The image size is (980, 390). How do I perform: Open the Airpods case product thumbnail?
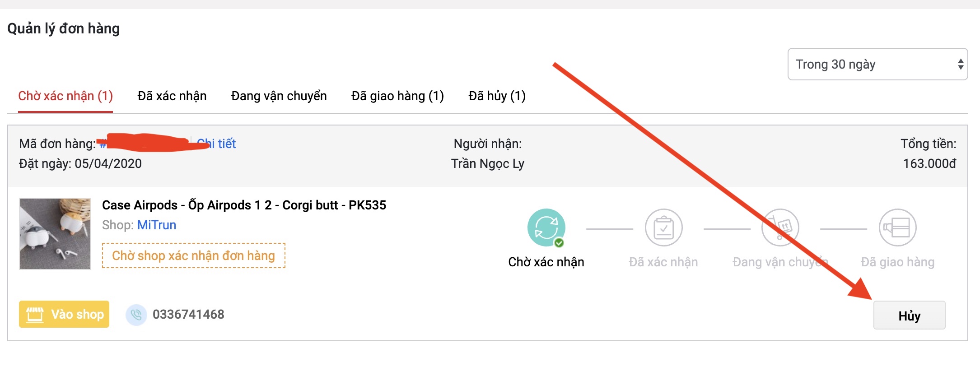[55, 234]
